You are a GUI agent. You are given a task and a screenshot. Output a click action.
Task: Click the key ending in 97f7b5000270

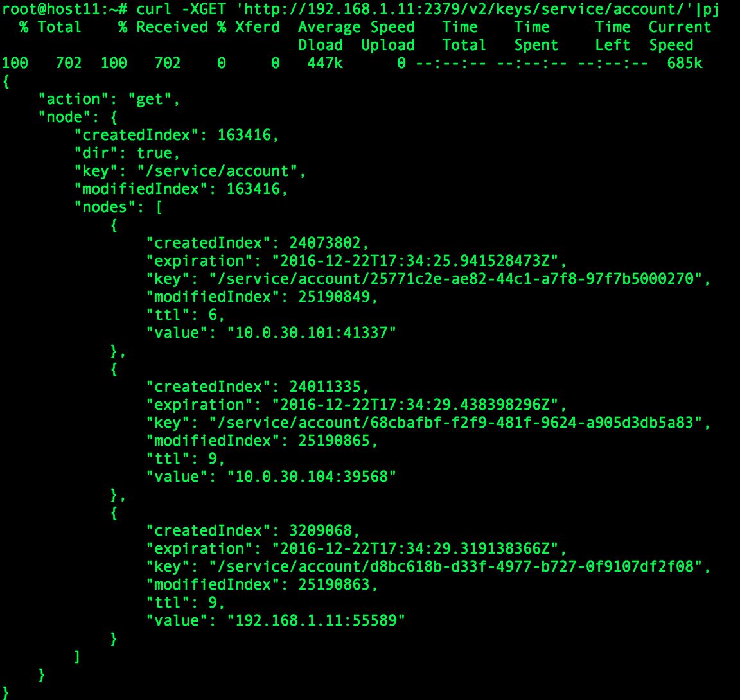click(455, 279)
